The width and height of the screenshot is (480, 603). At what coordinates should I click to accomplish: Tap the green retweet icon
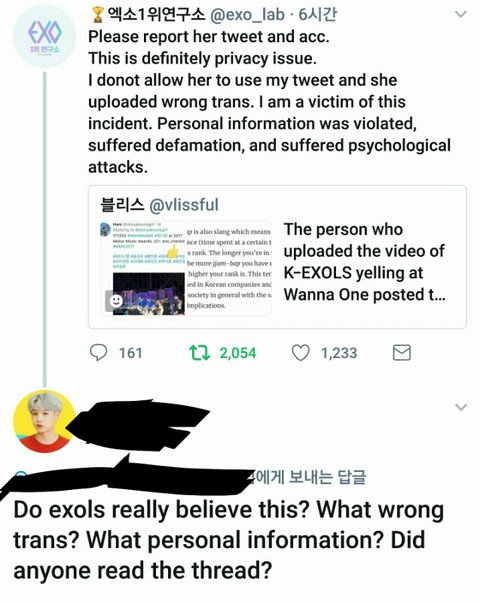(200, 353)
